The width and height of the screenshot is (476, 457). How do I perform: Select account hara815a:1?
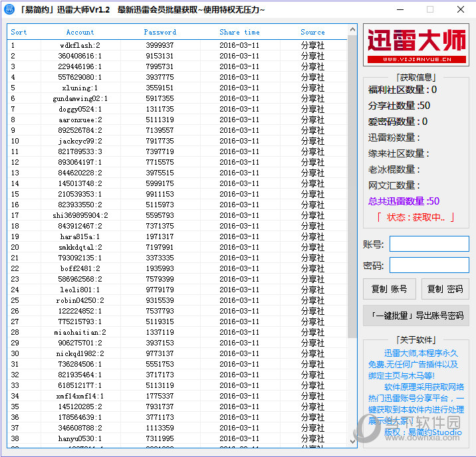coord(80,236)
